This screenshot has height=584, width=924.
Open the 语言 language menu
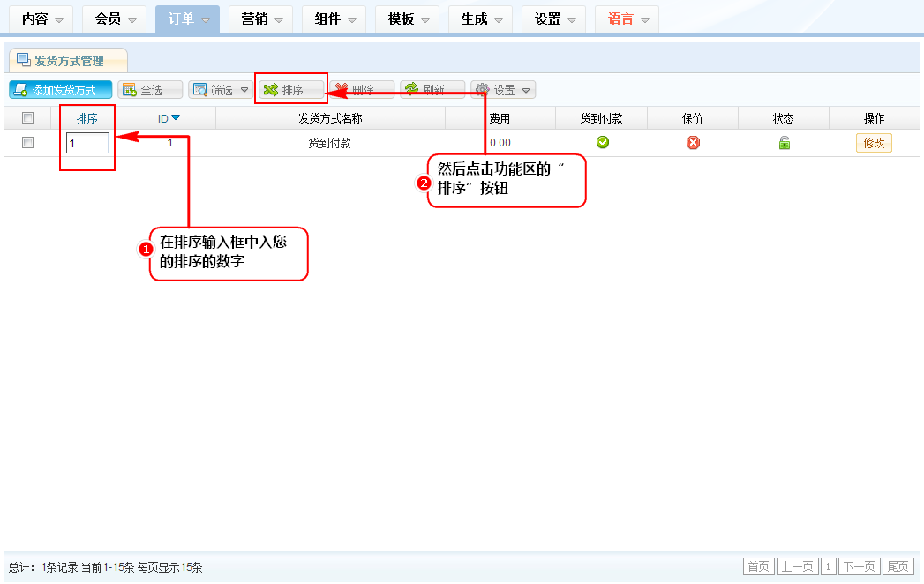(627, 19)
